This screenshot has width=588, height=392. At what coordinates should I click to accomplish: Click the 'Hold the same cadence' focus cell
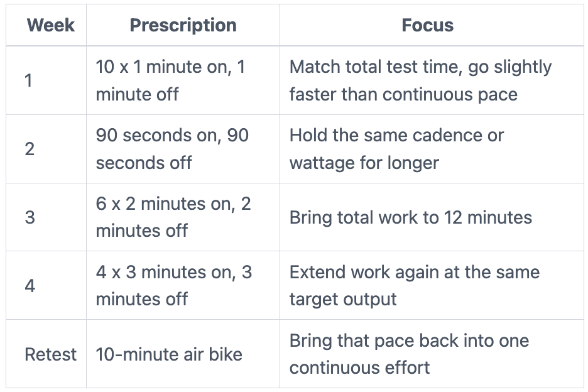pyautogui.click(x=431, y=149)
